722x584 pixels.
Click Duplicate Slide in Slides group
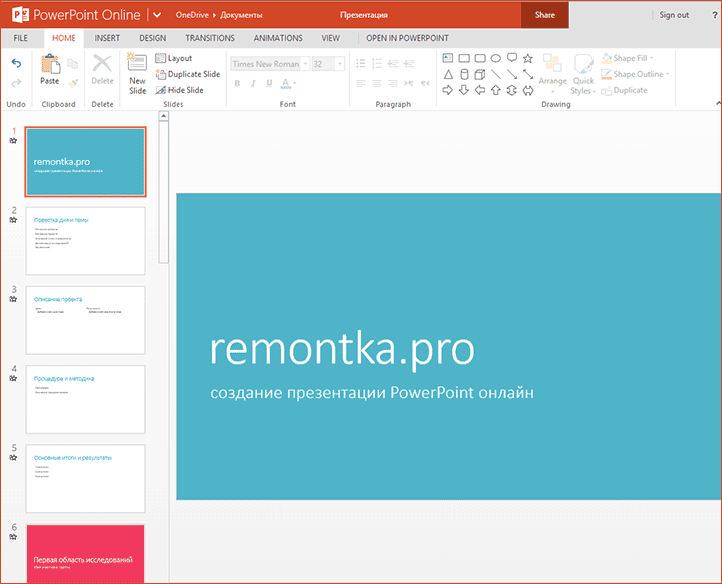[x=188, y=74]
